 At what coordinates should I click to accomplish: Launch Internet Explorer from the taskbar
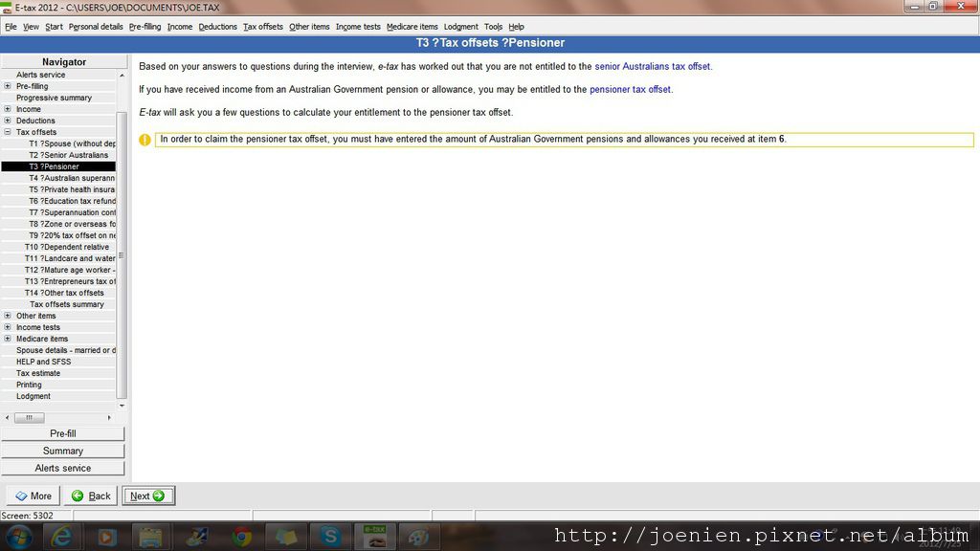click(62, 537)
